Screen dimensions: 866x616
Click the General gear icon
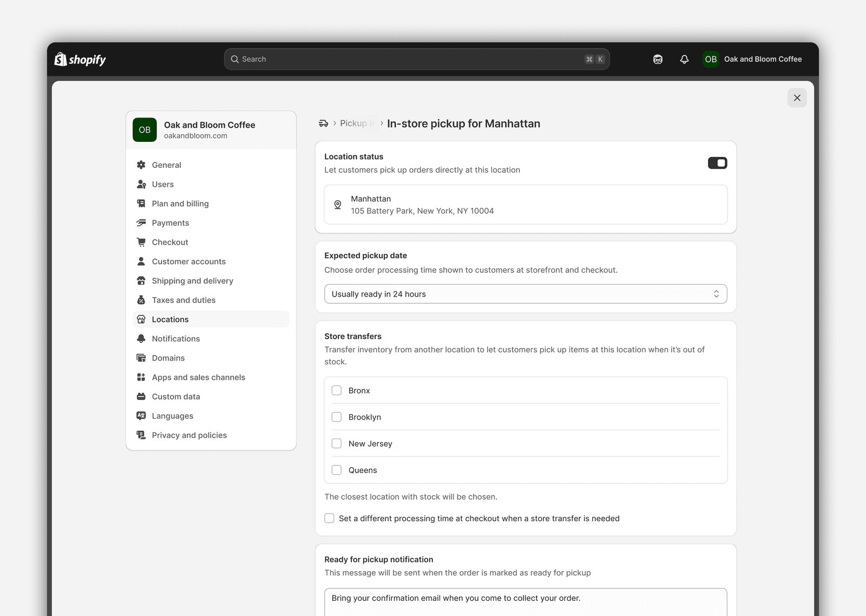[141, 165]
